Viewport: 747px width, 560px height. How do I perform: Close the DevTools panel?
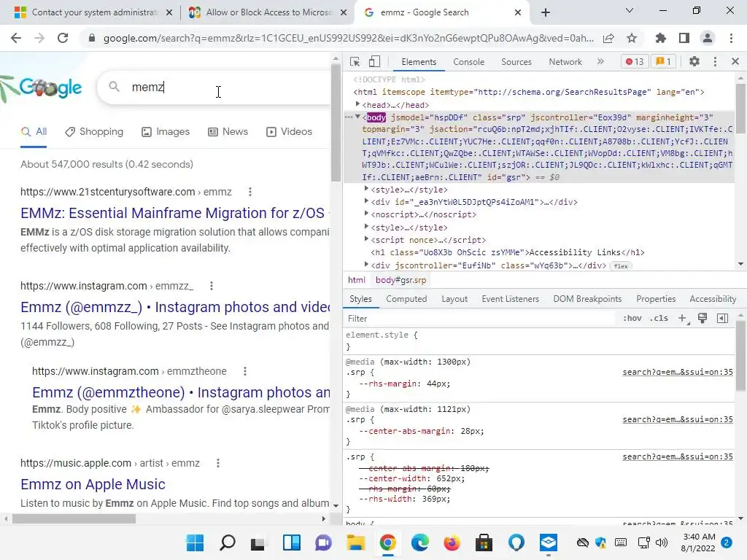pyautogui.click(x=735, y=61)
